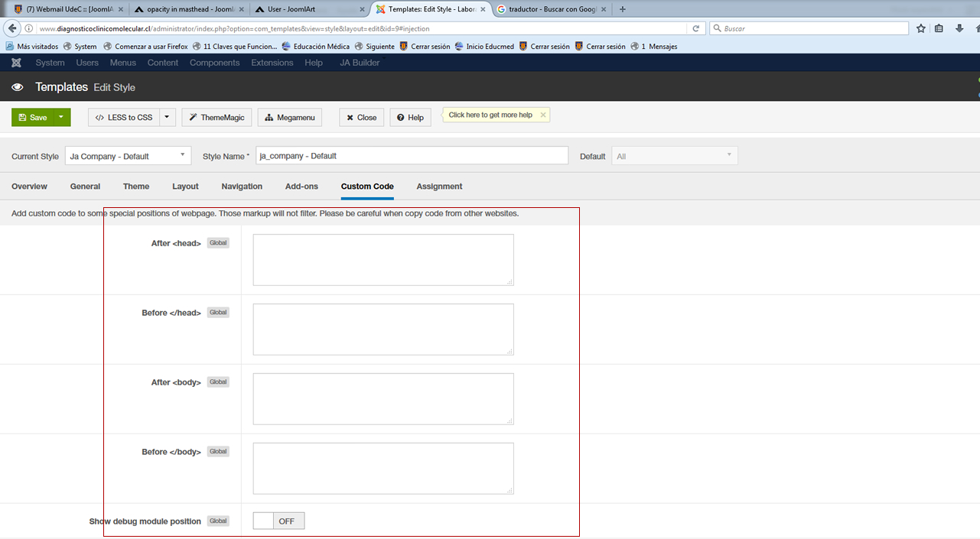
Task: Toggle 'Show debug module position' OFF switch
Action: [279, 521]
